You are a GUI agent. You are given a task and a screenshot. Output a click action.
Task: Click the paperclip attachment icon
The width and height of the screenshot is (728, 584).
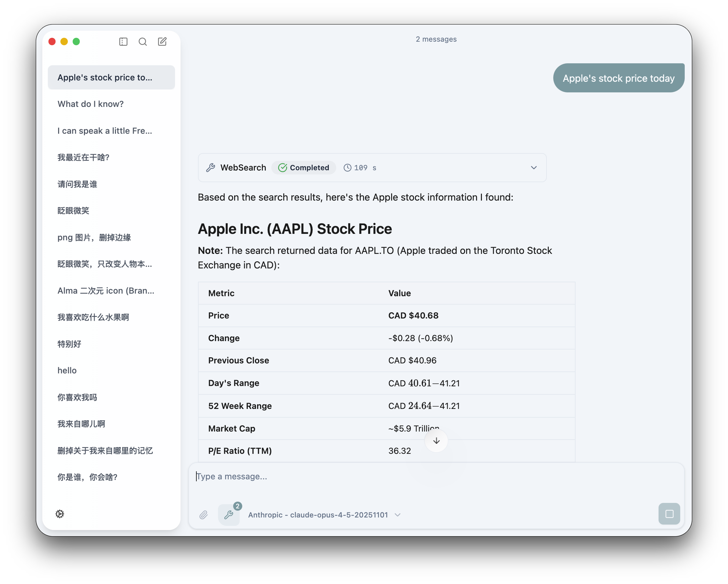tap(203, 515)
